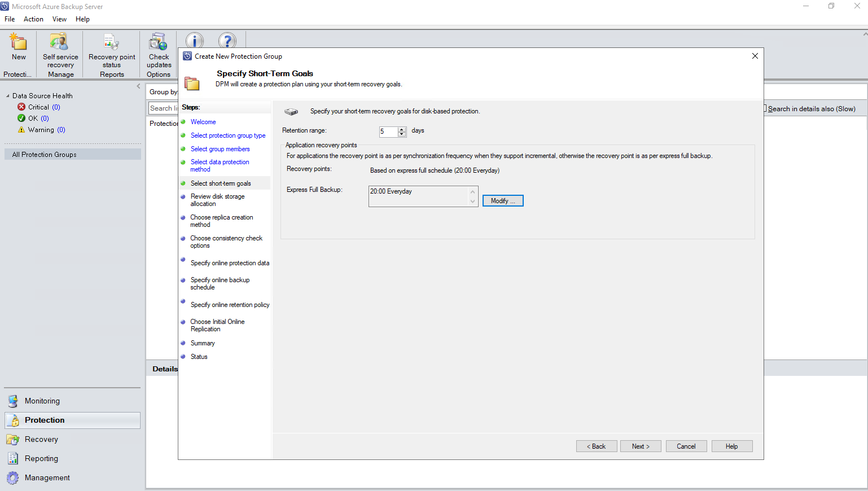
Task: Click the Critical red error icon
Action: click(x=21, y=107)
